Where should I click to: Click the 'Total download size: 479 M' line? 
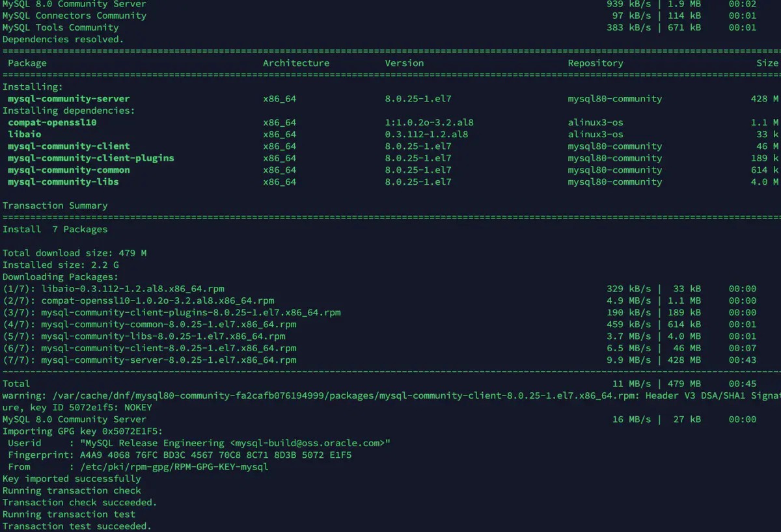(x=74, y=253)
